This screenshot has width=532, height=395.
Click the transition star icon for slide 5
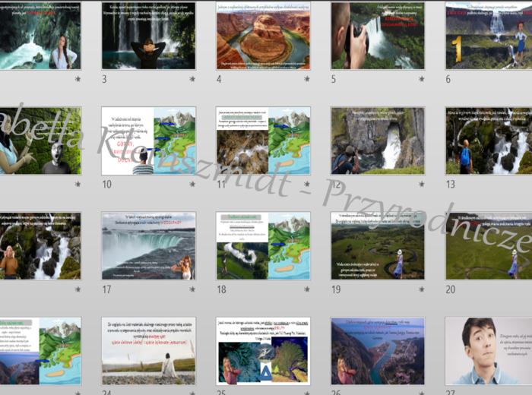click(421, 79)
